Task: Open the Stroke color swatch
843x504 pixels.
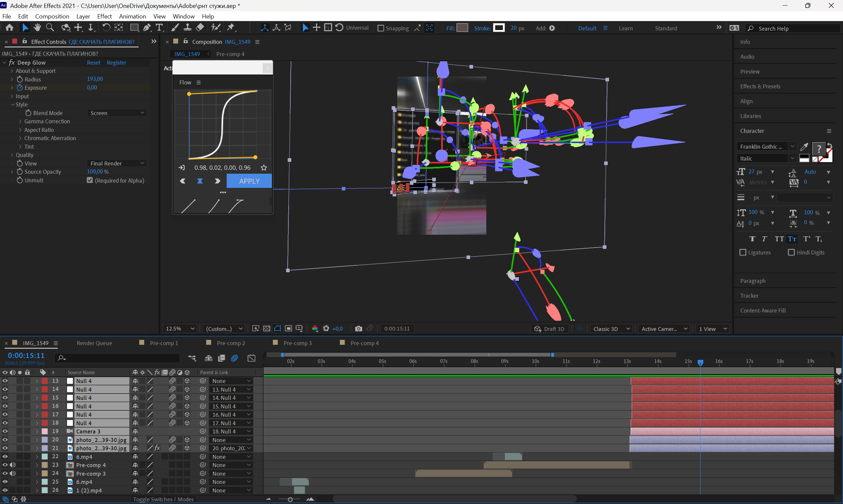Action: tap(499, 28)
